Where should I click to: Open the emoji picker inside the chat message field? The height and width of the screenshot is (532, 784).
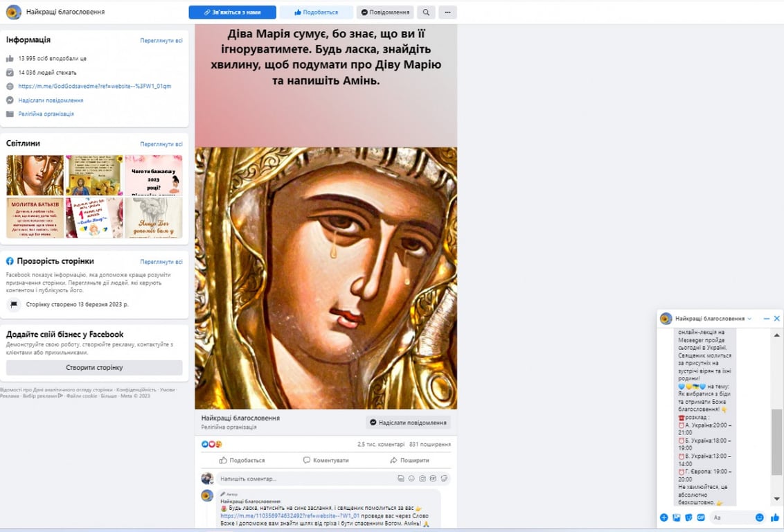pos(760,517)
